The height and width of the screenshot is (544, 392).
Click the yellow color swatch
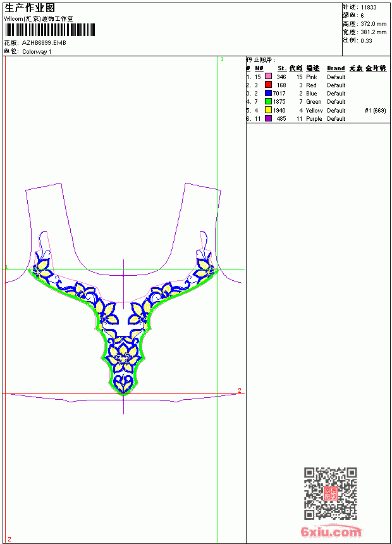pyautogui.click(x=268, y=110)
